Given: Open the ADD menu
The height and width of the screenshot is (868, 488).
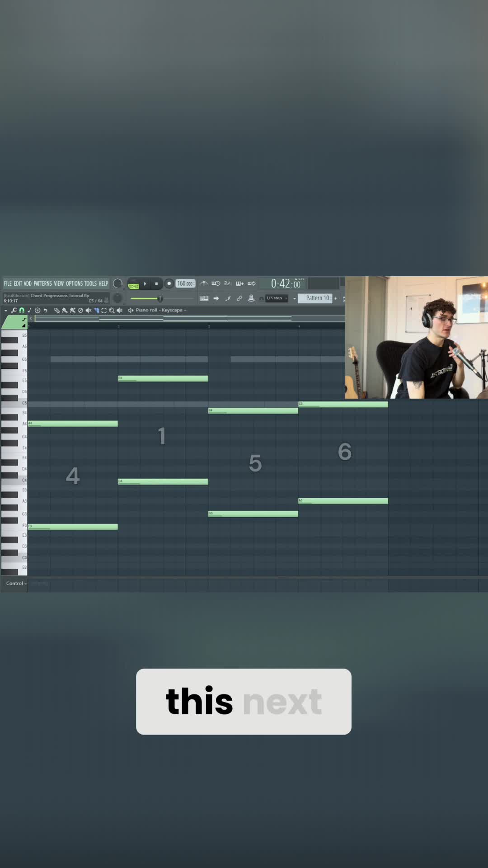Looking at the screenshot, I should coord(28,283).
